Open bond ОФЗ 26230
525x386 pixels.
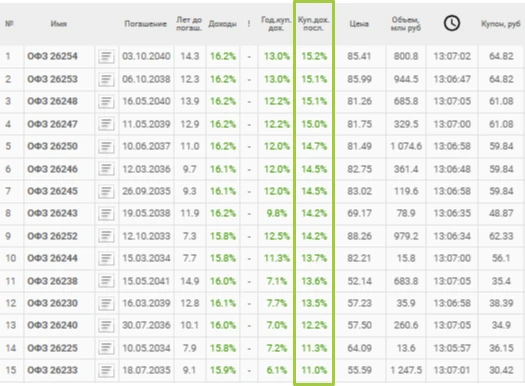(x=52, y=303)
